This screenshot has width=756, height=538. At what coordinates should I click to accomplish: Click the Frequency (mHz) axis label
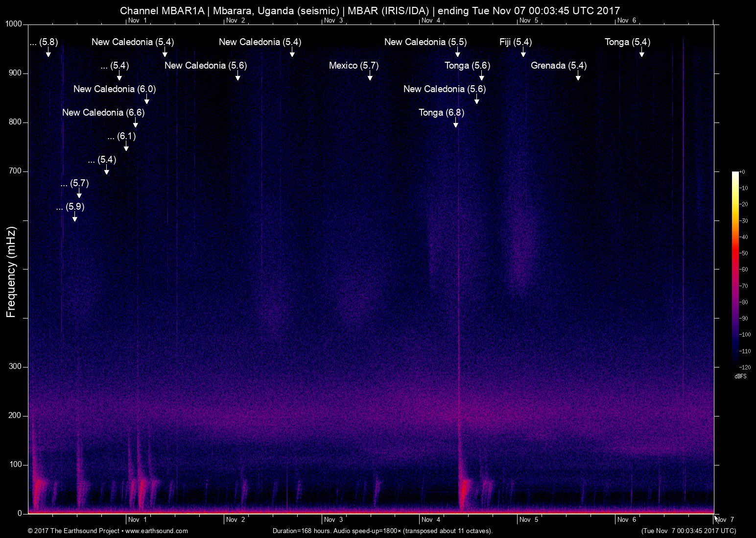pyautogui.click(x=10, y=271)
